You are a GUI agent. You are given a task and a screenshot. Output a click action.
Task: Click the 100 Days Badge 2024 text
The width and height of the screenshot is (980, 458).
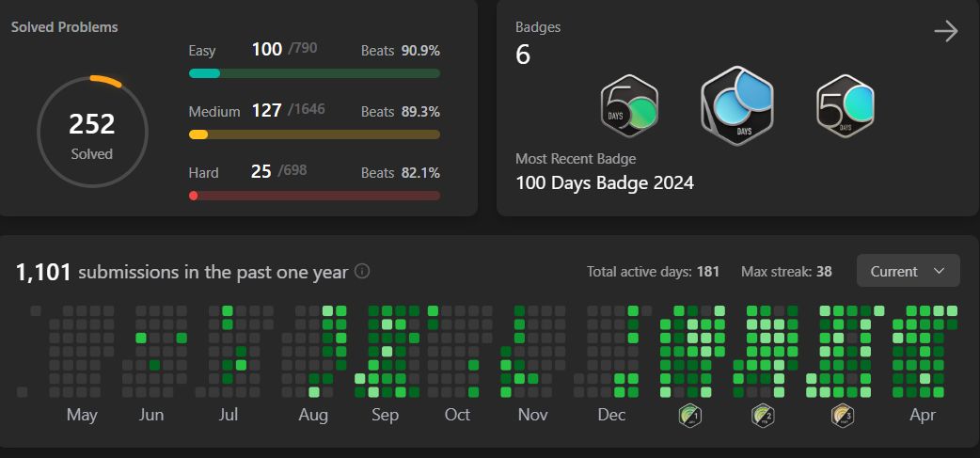pos(605,183)
